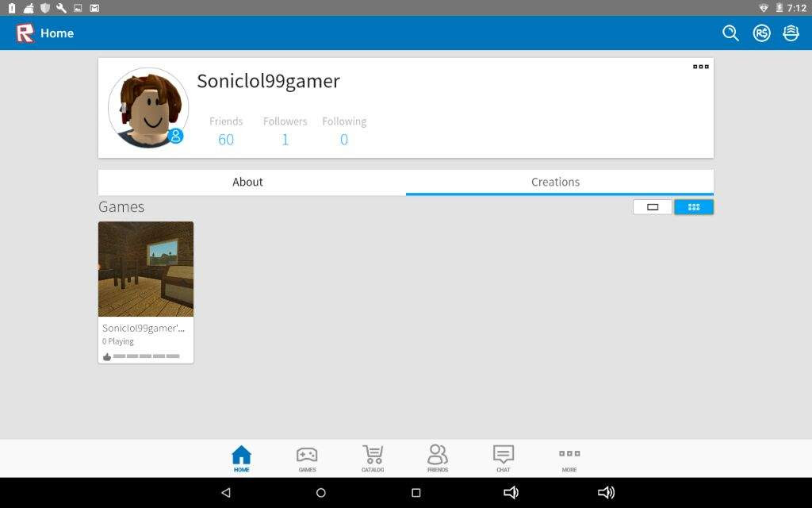Screen dimensions: 812x508
Task: Open Catalog shopping cart icon
Action: point(373,458)
